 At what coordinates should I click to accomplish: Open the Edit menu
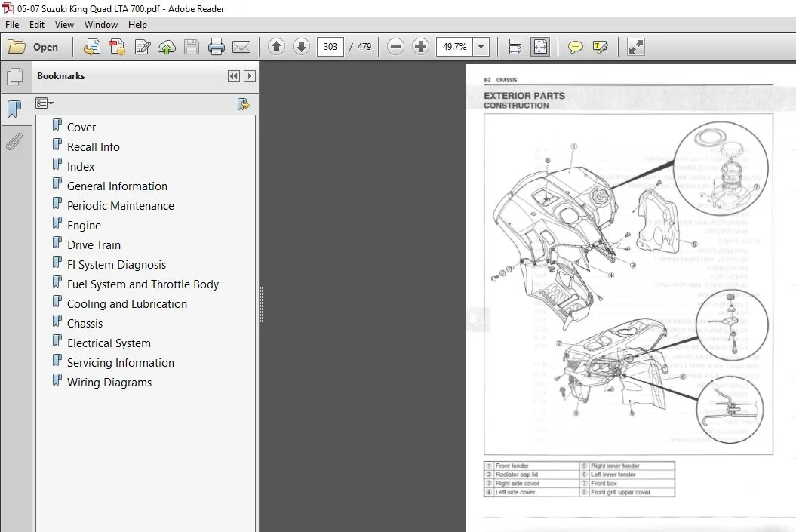[x=36, y=24]
